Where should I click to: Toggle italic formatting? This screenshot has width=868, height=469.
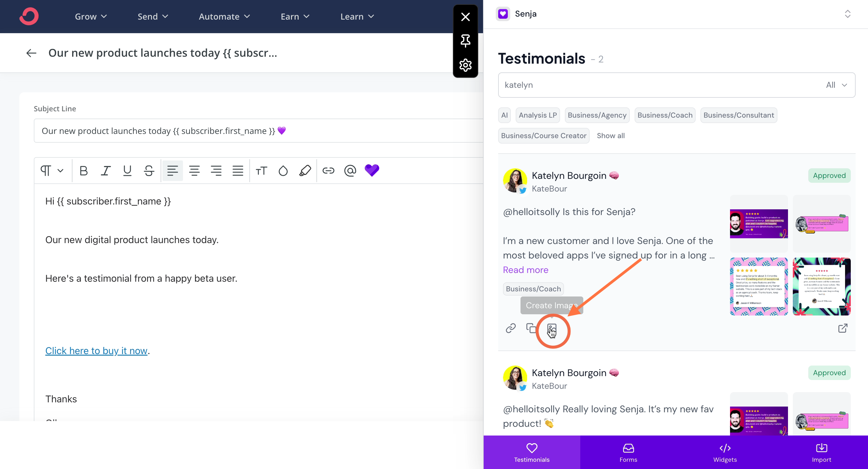tap(106, 171)
